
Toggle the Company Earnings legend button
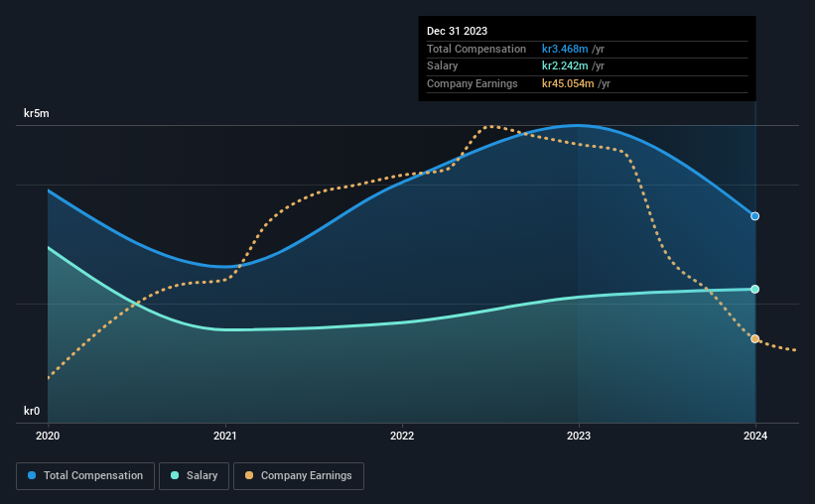tap(299, 476)
